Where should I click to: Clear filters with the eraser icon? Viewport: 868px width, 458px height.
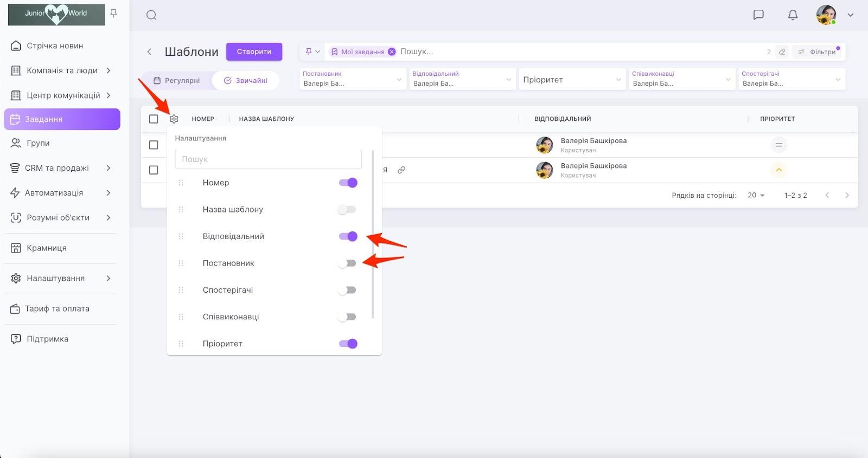pyautogui.click(x=782, y=51)
